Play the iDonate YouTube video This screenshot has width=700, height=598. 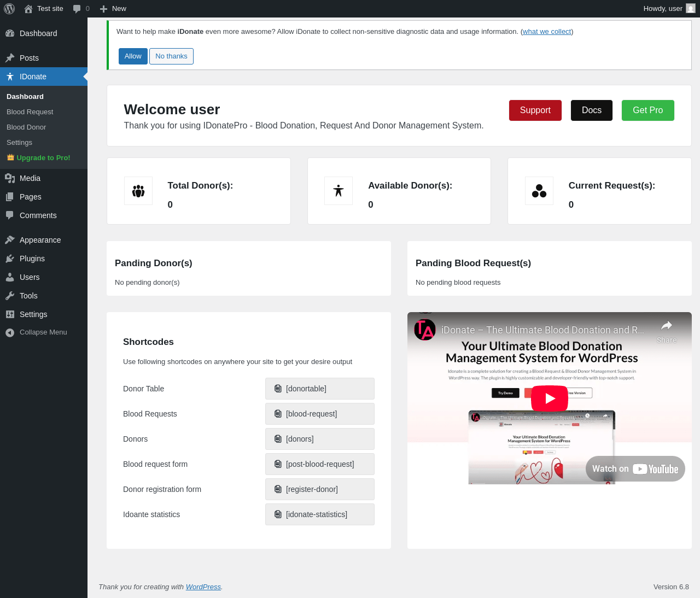[x=550, y=398]
